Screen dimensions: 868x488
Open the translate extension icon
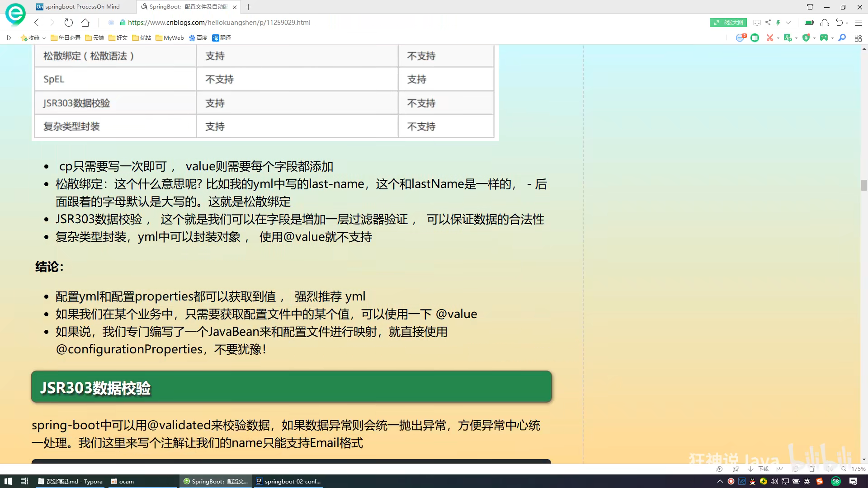(x=788, y=38)
